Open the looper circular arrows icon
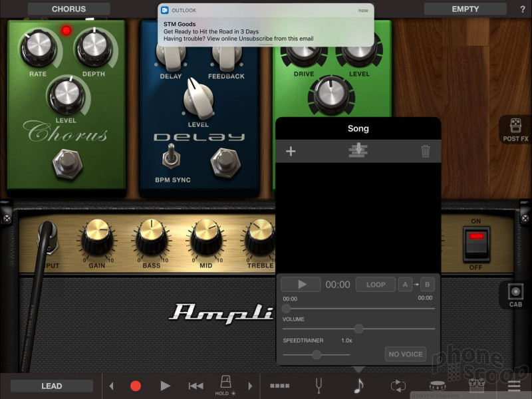 click(398, 386)
